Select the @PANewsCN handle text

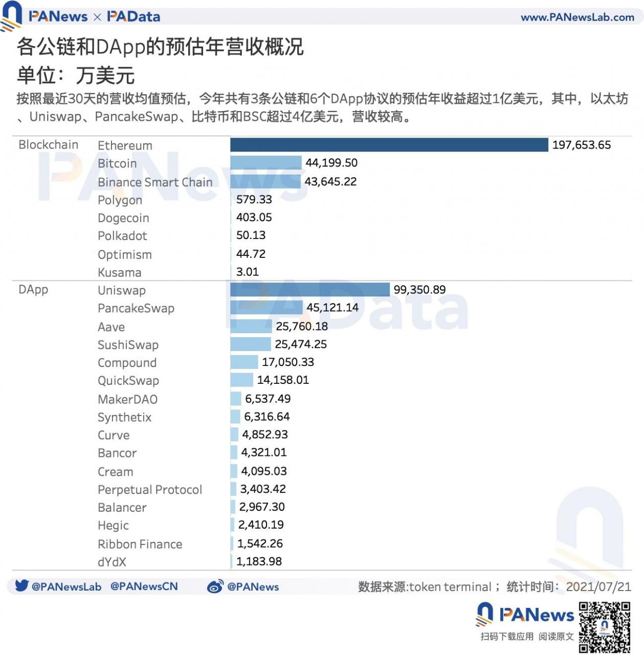pyautogui.click(x=144, y=586)
